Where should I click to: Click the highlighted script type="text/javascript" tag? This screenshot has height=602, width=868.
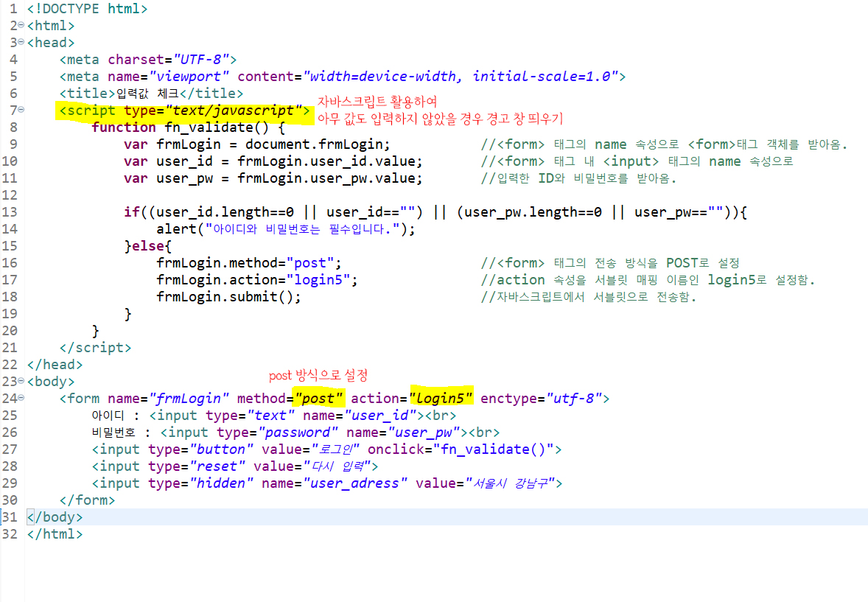[184, 111]
